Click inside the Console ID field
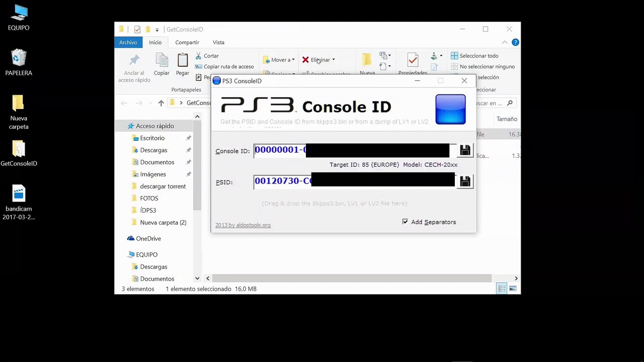The height and width of the screenshot is (362, 644). (355, 150)
